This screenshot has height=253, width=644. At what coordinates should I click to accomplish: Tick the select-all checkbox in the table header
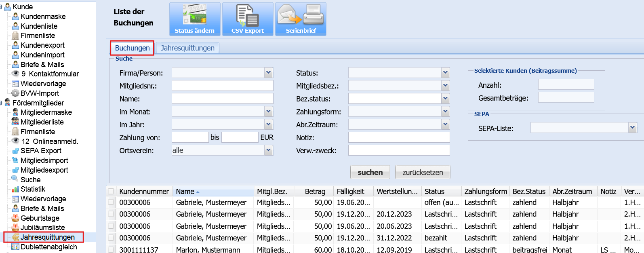[111, 191]
